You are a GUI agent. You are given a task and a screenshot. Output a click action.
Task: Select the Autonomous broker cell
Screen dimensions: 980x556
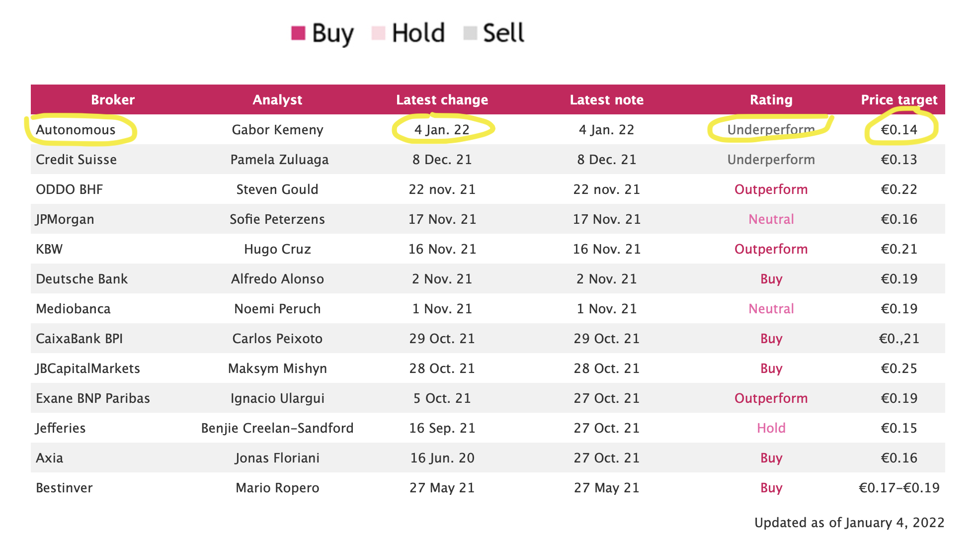[76, 130]
